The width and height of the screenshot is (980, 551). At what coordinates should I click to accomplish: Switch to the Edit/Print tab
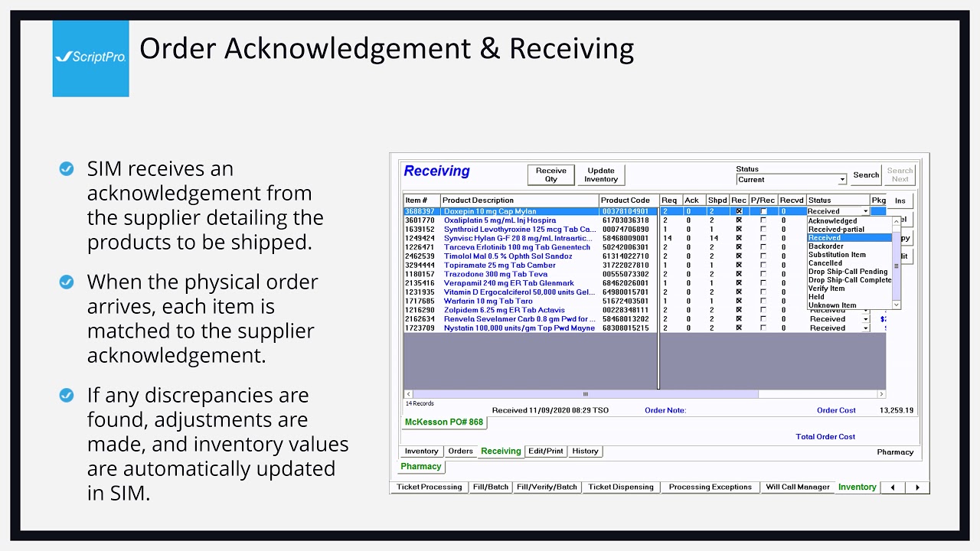pos(546,452)
